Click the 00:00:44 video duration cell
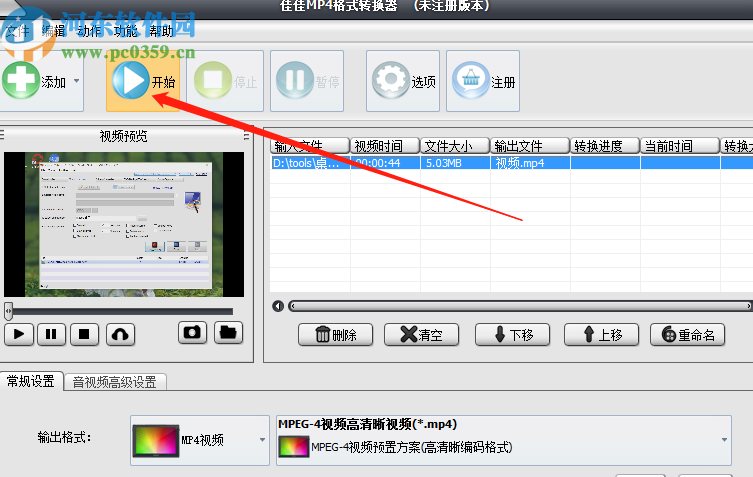753x477 pixels. [386, 163]
